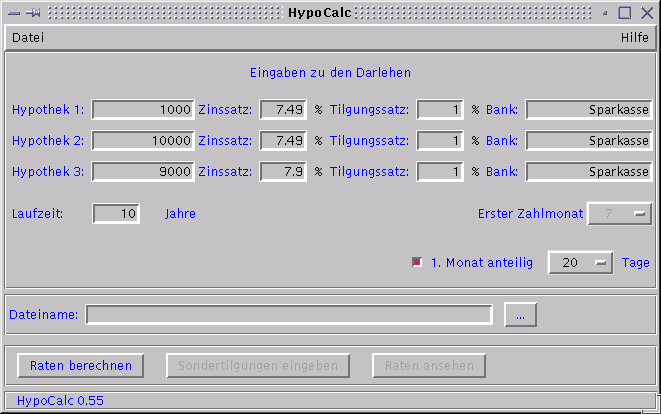Click Bank field of Hypothek 1
Image resolution: width=661 pixels, height=414 pixels.
click(588, 110)
